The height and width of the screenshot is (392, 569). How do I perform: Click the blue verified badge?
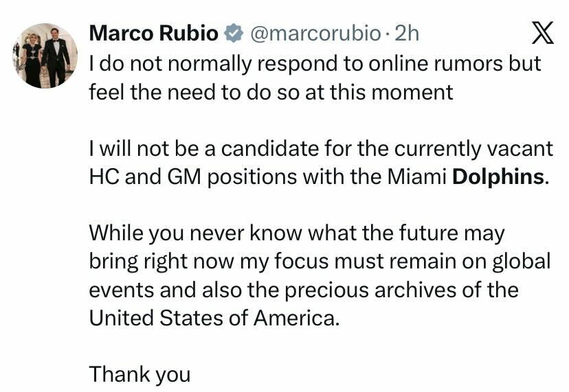click(234, 33)
